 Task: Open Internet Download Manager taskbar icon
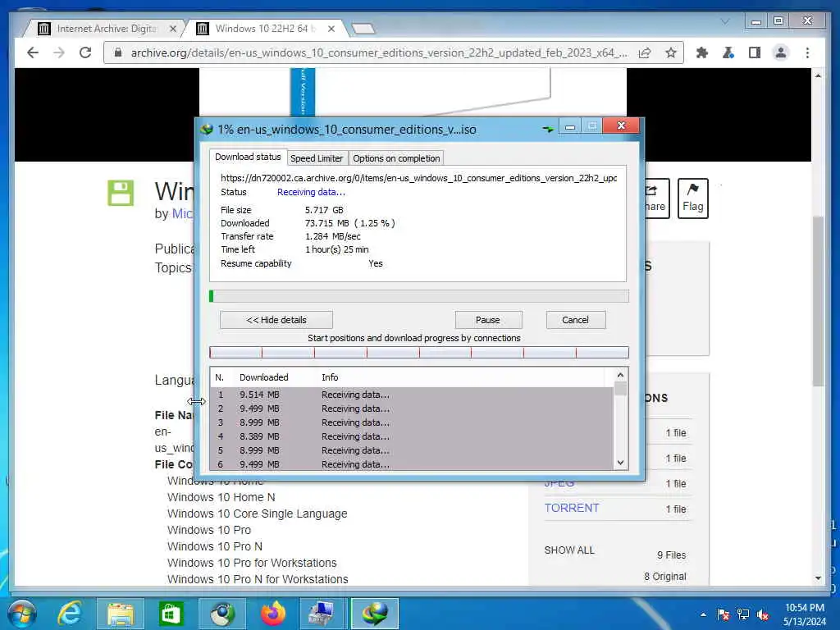point(375,614)
